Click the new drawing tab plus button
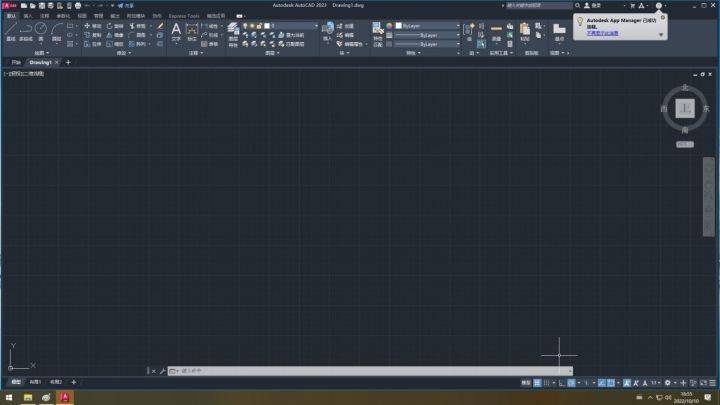 click(68, 62)
